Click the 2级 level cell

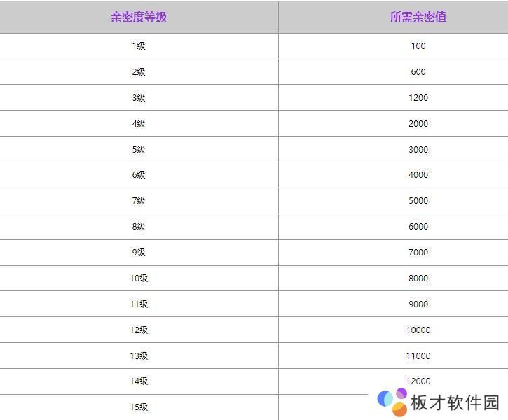(x=139, y=72)
